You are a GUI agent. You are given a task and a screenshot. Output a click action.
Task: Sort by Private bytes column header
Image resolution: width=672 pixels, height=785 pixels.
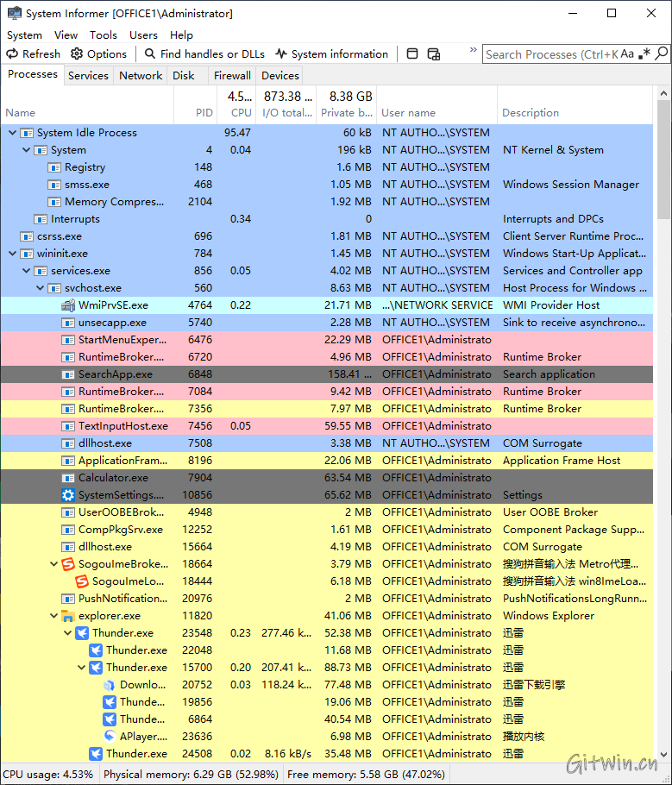point(347,104)
